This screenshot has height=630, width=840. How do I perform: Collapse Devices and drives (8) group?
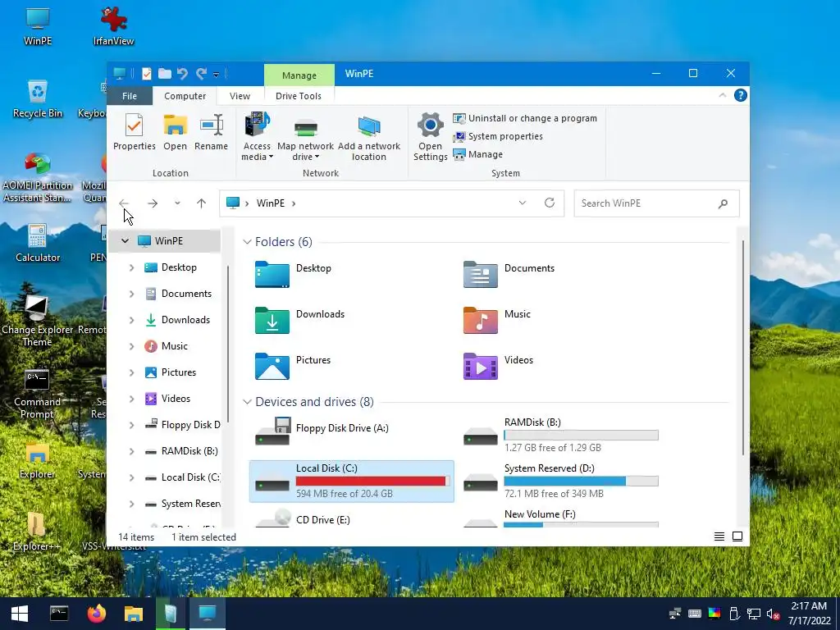(x=247, y=402)
